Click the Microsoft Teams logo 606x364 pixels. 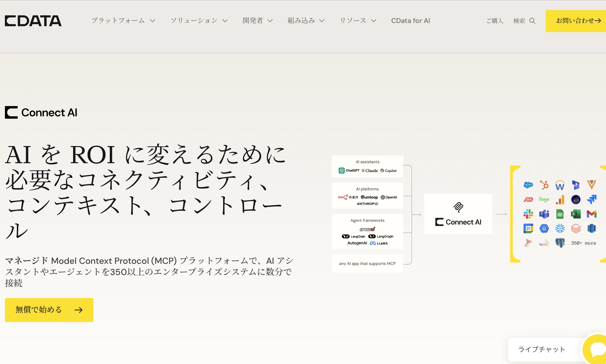(x=544, y=214)
